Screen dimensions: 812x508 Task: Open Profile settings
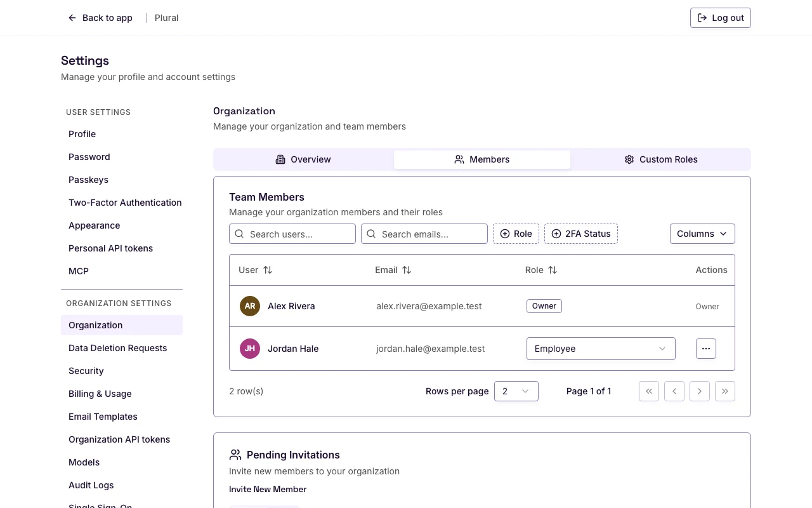pos(122,134)
